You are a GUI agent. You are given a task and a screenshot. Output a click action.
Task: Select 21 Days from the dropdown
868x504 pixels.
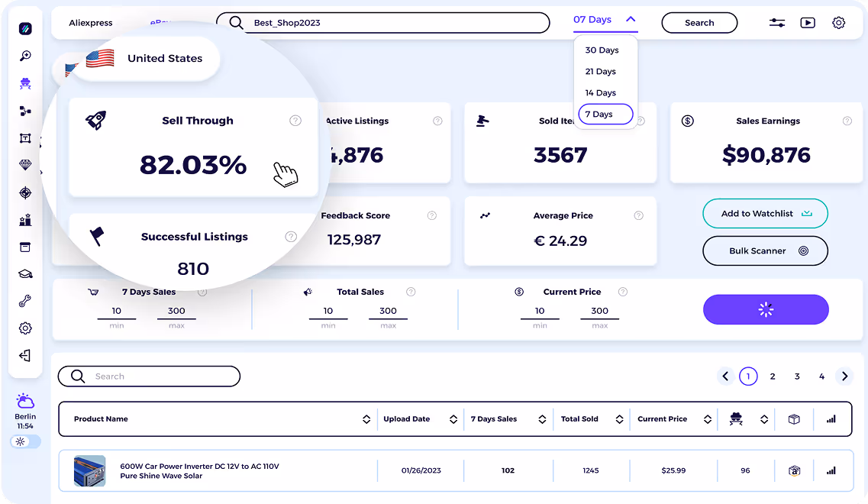point(601,72)
